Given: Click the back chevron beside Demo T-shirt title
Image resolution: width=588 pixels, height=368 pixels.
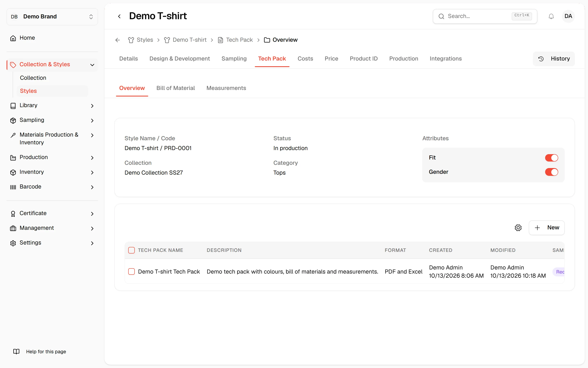Looking at the screenshot, I should pos(119,16).
